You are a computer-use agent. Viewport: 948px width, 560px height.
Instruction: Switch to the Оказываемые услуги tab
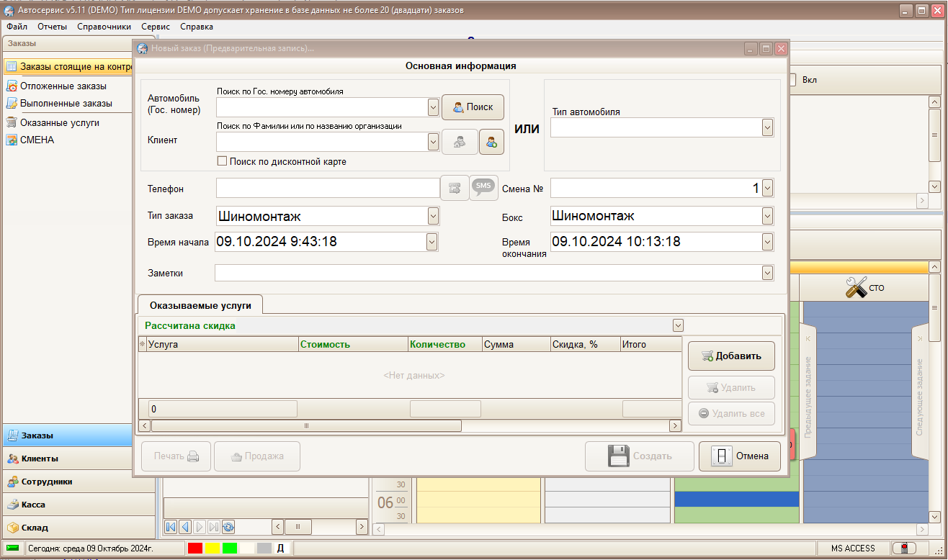click(200, 305)
